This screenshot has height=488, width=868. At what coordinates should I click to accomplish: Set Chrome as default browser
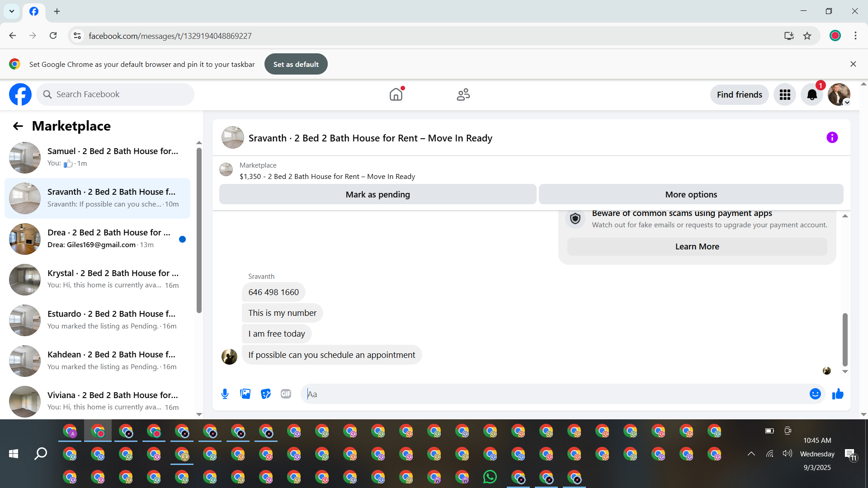click(296, 64)
